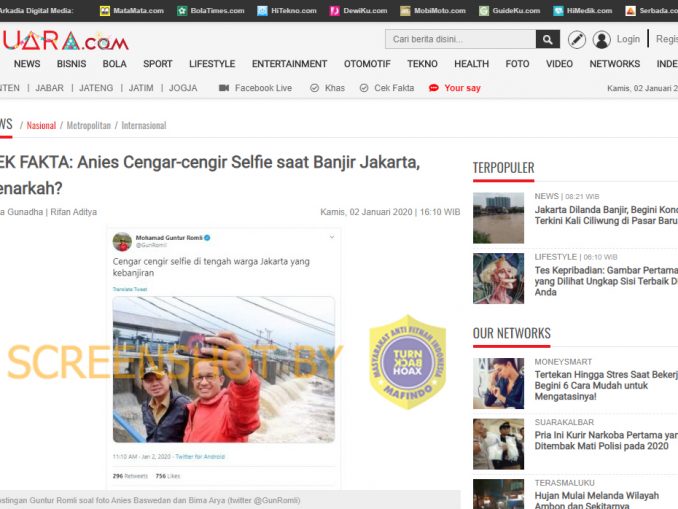Click Mohamad Guntur Romli account name
Image resolution: width=678 pixels, height=509 pixels.
(169, 238)
